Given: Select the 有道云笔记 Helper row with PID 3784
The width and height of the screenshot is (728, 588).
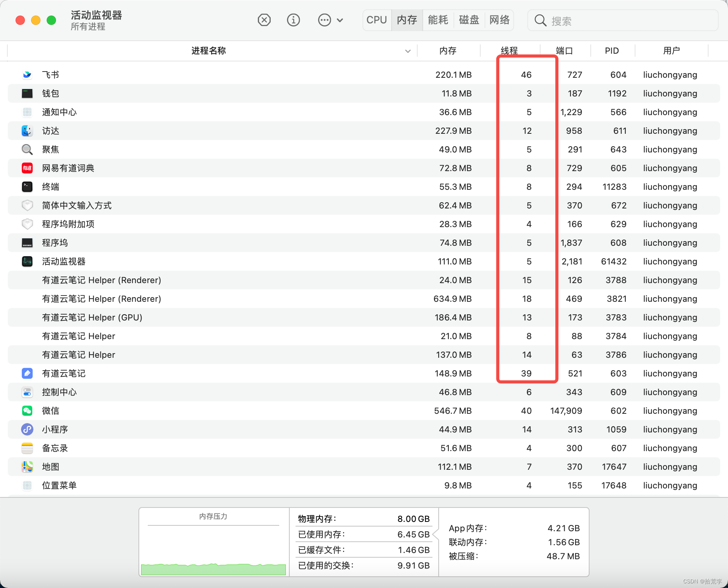Looking at the screenshot, I should tap(364, 336).
